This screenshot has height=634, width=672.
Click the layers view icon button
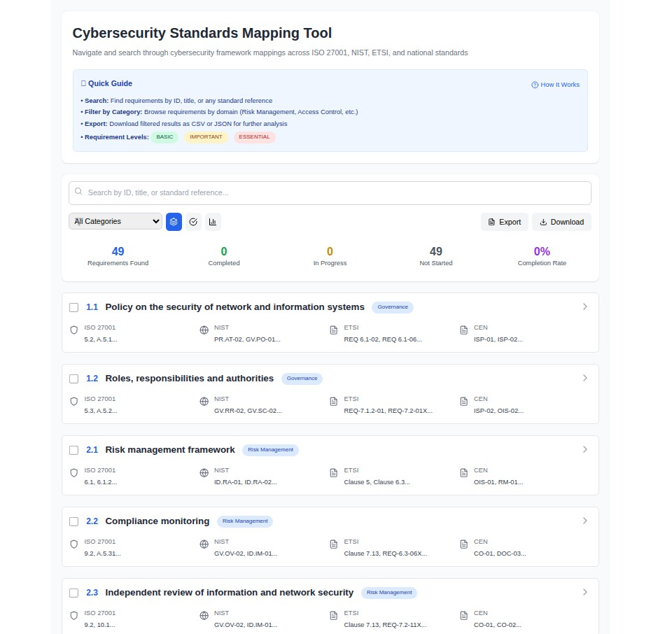pos(174,222)
